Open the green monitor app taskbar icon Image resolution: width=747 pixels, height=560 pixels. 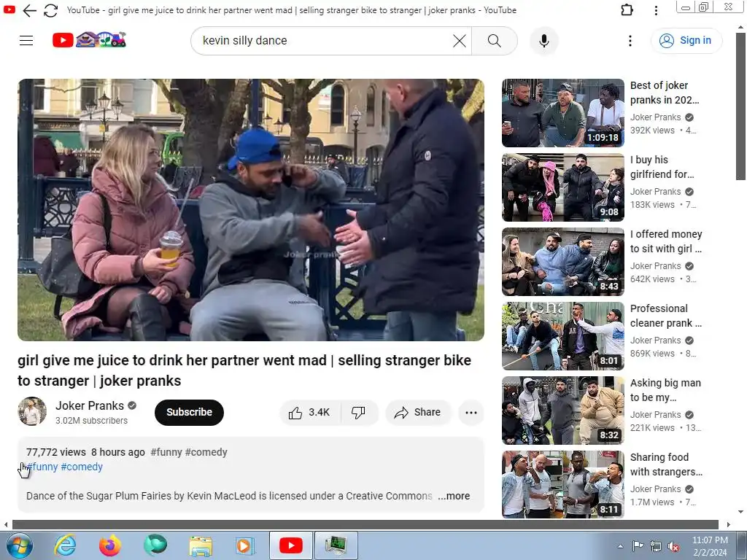pos(336,545)
